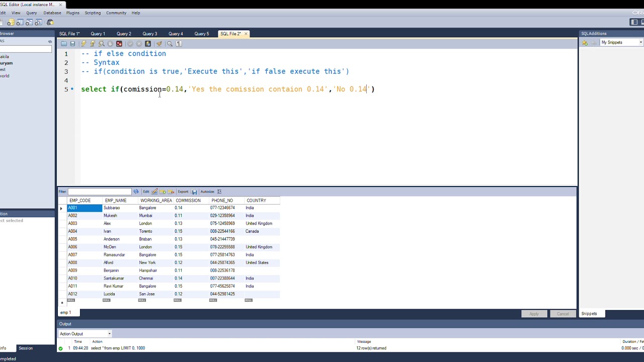Toggle the sidebar panel visibility icon at top right
This screenshot has height=362, width=644.
coord(634,22)
